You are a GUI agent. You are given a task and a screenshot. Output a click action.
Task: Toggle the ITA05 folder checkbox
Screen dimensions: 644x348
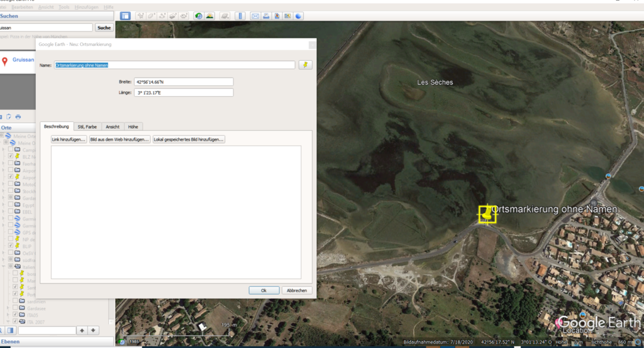tap(15, 315)
